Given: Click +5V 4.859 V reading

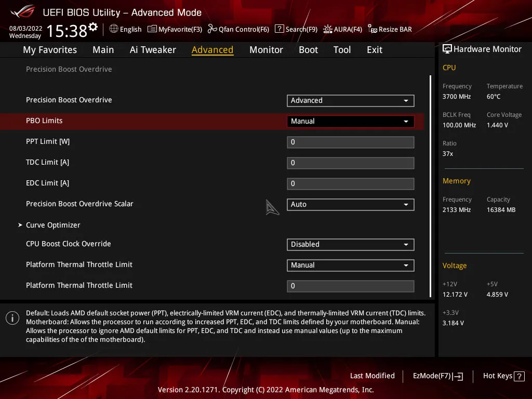Looking at the screenshot, I should 497,295.
